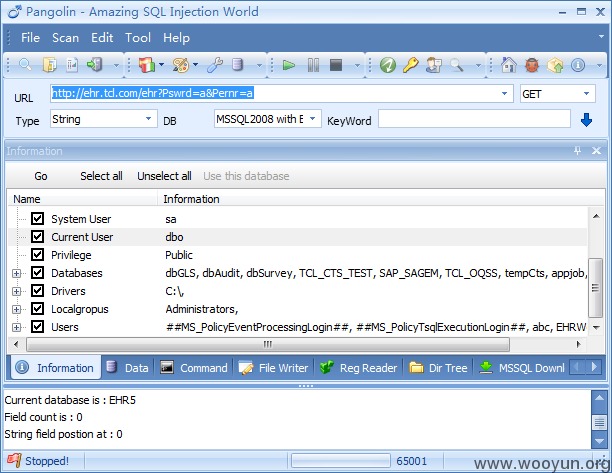Click the Select all button

pyautogui.click(x=101, y=176)
